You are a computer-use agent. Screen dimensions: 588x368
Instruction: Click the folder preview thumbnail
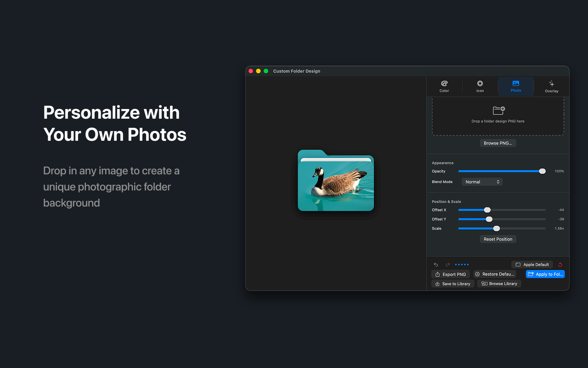335,180
